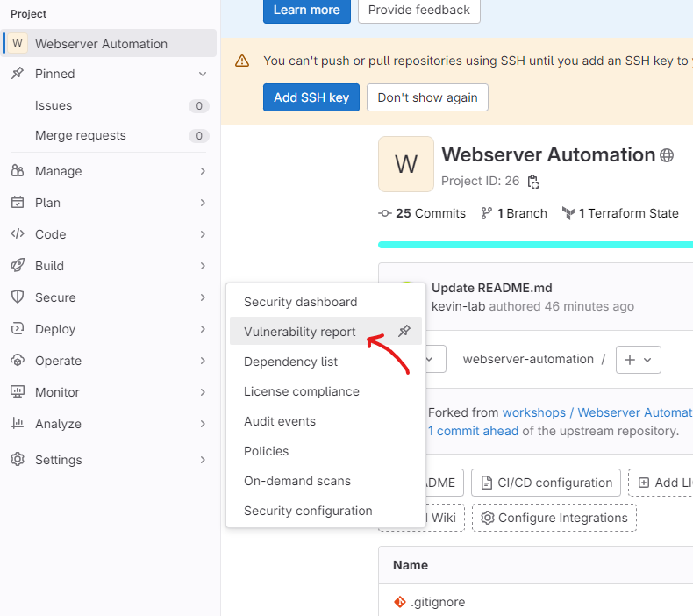The width and height of the screenshot is (693, 616).
Task: Open Dependency list menu entry
Action: (x=325, y=362)
